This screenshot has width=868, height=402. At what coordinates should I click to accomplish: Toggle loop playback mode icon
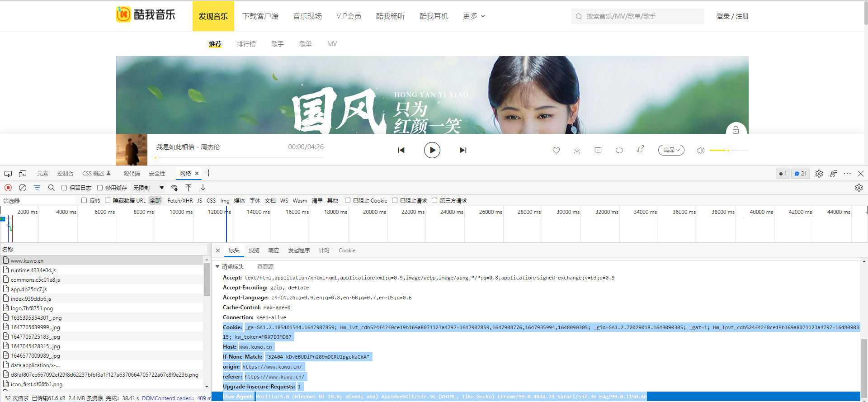click(619, 150)
